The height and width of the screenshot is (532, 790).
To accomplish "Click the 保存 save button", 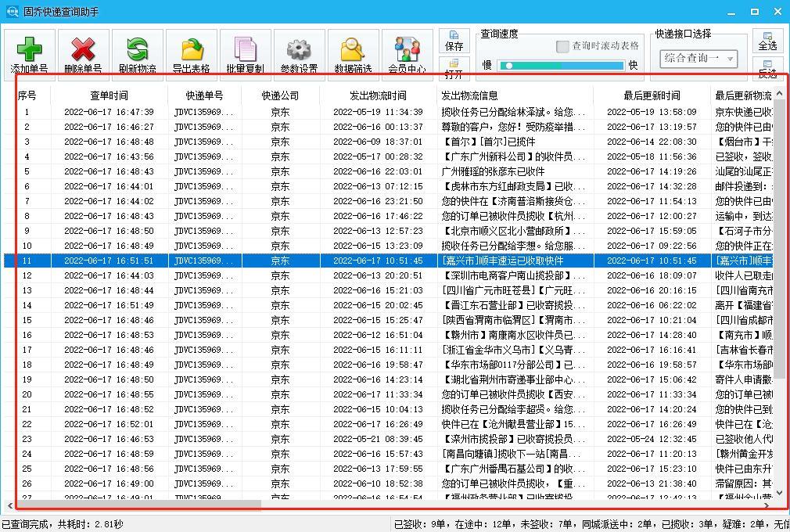I will point(454,41).
